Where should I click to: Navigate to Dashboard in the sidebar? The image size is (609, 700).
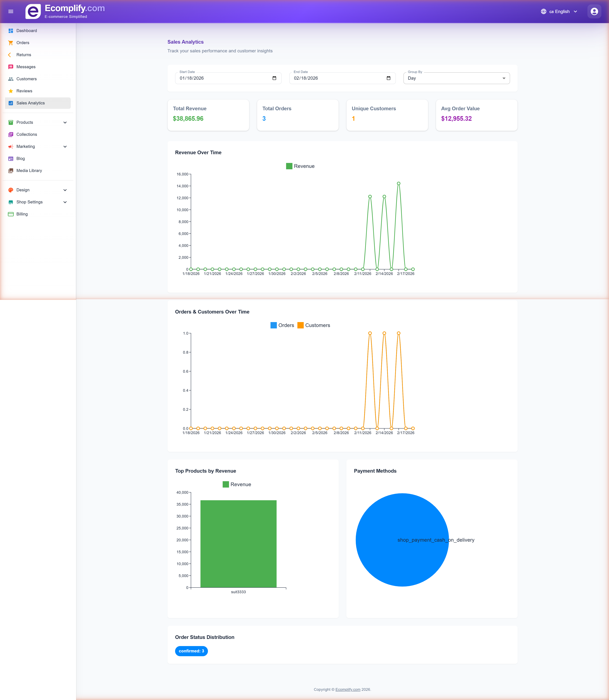[x=27, y=31]
